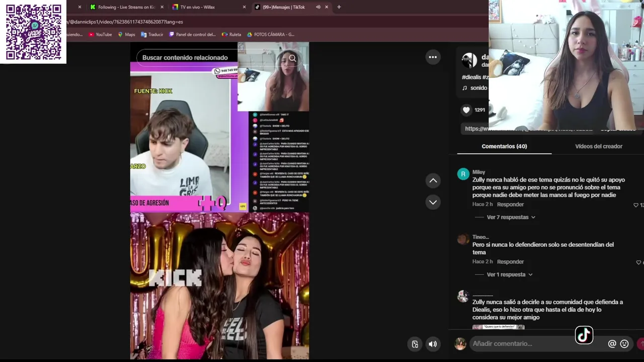The height and width of the screenshot is (362, 644).
Task: Click the sonido original music link
Action: [x=475, y=88]
